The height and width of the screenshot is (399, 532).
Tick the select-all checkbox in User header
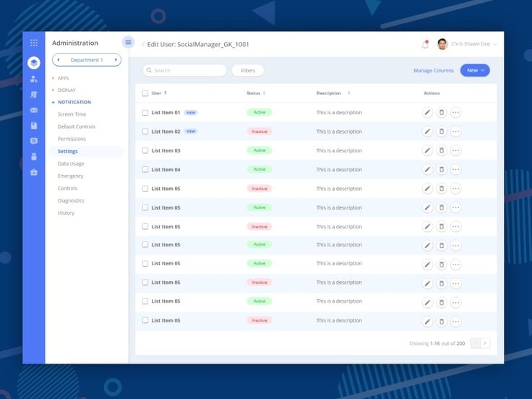(145, 93)
